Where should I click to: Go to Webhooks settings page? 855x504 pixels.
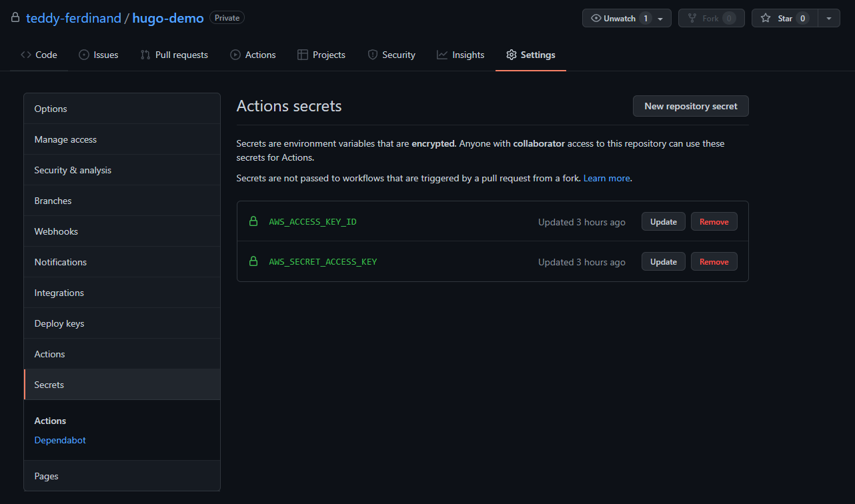[x=122, y=231]
